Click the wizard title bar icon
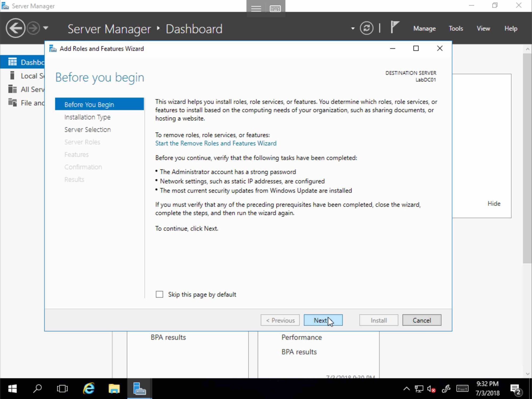The width and height of the screenshot is (532, 399). coord(53,49)
